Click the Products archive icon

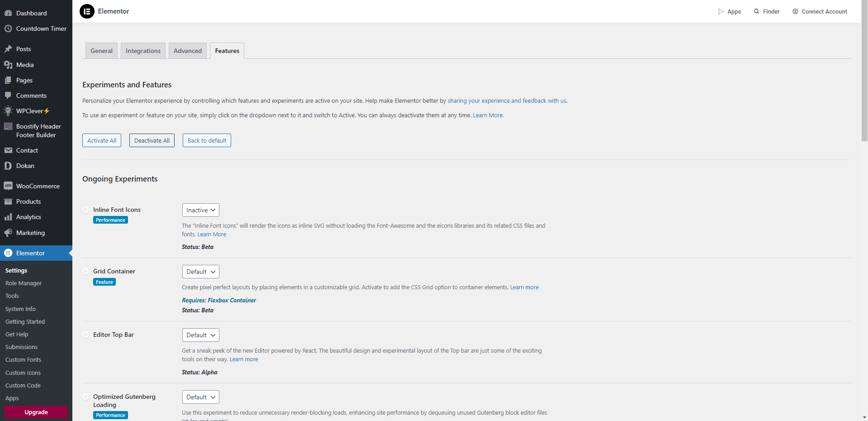[8, 201]
